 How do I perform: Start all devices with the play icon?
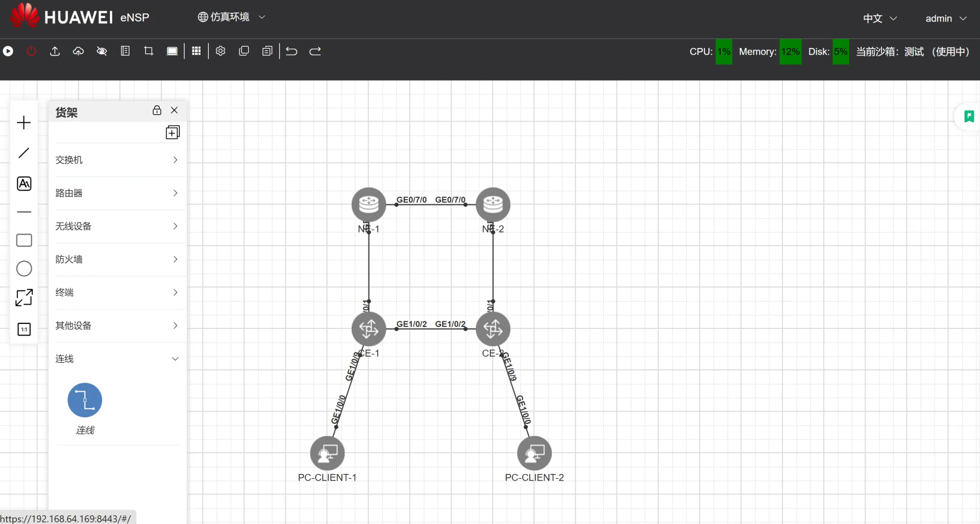tap(8, 51)
